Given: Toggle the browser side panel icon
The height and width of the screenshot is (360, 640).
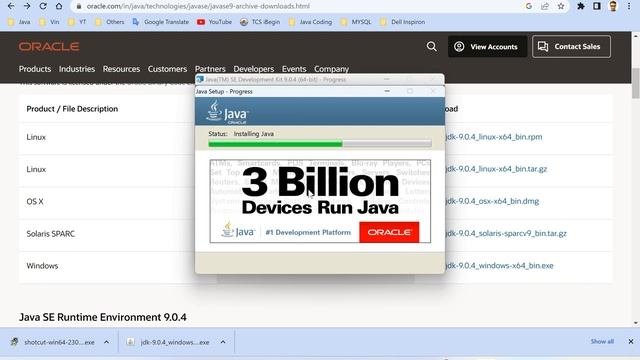Looking at the screenshot, I should (597, 6).
